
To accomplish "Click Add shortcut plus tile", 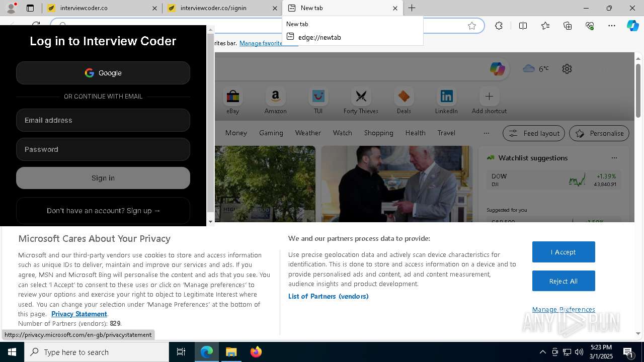I will coord(489,101).
